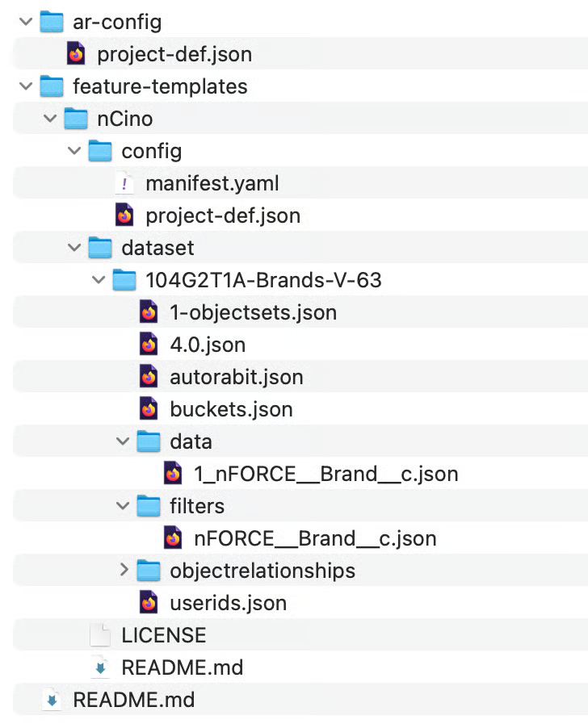Click the nCino folder icon
588x728 pixels.
[x=76, y=119]
